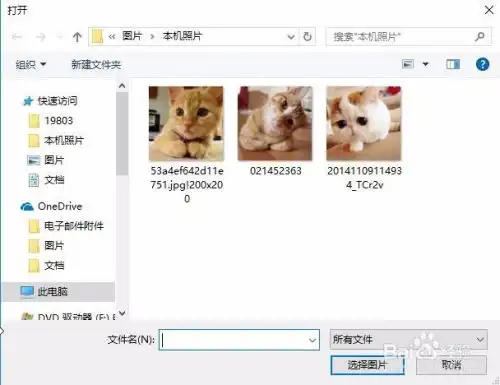Open the 组织 dropdown menu
The image size is (500, 385).
click(31, 64)
